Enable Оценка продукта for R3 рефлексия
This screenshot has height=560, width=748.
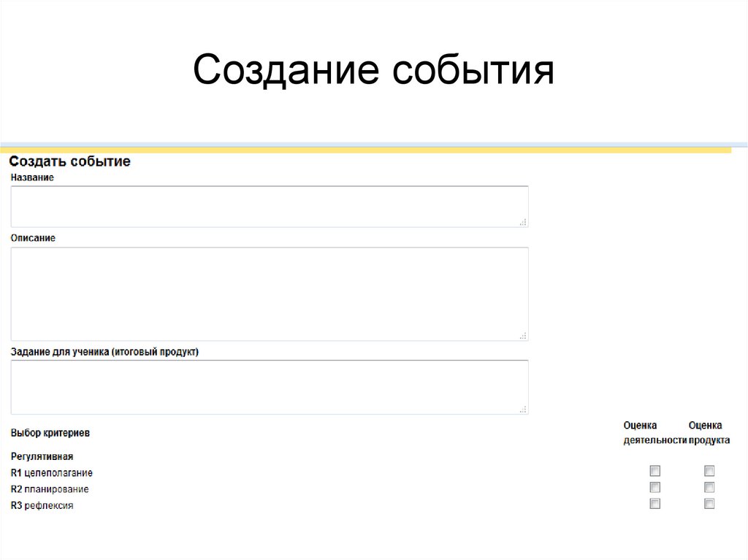click(708, 504)
